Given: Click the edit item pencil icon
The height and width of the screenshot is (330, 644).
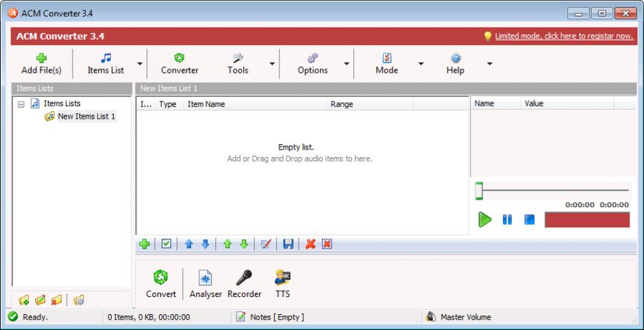Looking at the screenshot, I should click(x=266, y=244).
